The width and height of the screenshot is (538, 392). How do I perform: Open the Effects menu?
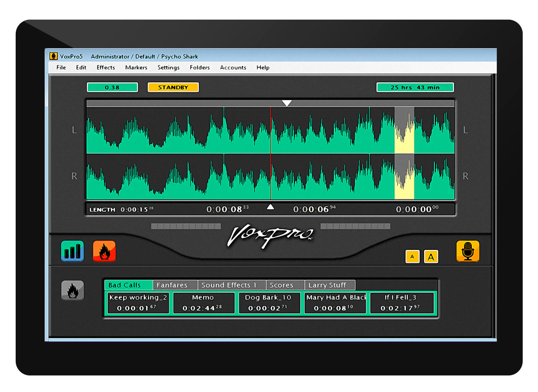[106, 67]
